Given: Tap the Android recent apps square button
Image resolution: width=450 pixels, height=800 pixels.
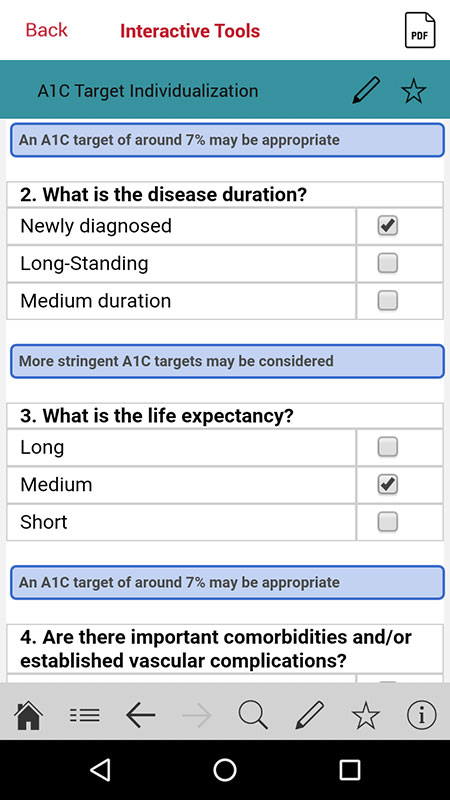Looking at the screenshot, I should coord(350,769).
